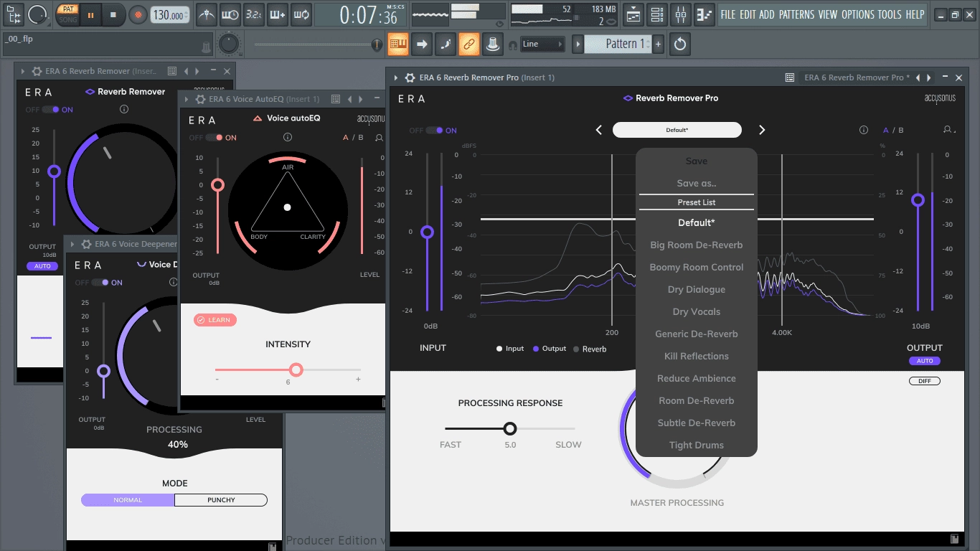Toggle ERA Reverb Remover OFF/ON switch
This screenshot has width=980, height=551.
50,110
